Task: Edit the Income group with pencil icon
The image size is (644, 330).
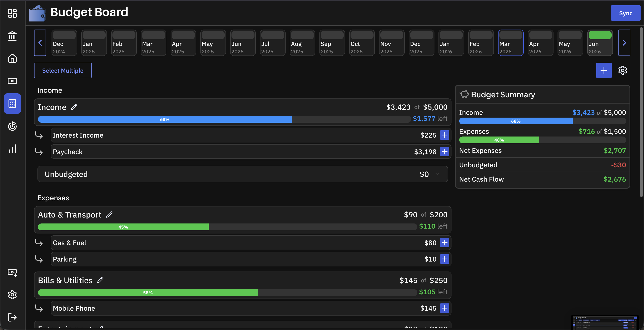Action: [74, 107]
